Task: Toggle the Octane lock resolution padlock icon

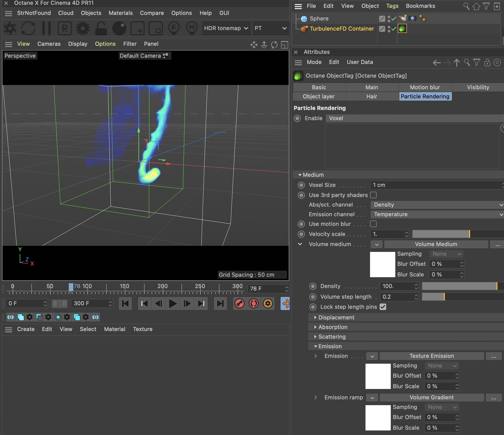Action: 101,28
